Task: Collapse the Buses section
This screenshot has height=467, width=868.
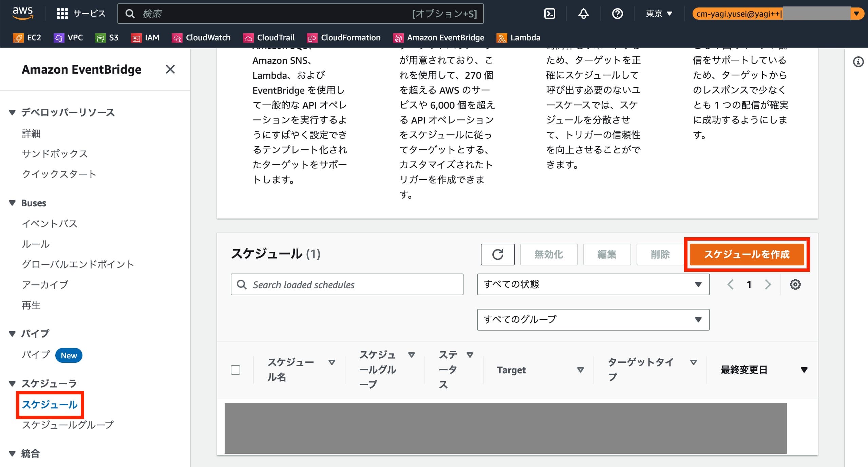Action: (x=12, y=203)
